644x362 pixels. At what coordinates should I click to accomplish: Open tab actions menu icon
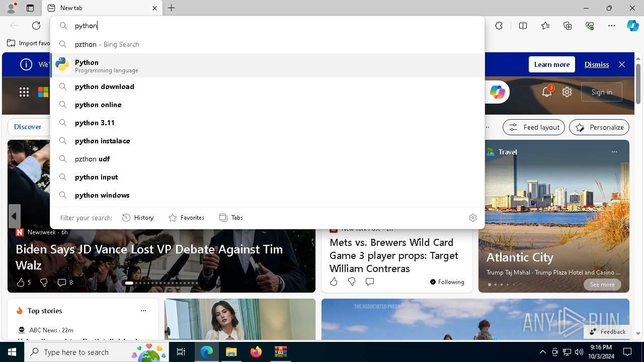pyautogui.click(x=30, y=8)
